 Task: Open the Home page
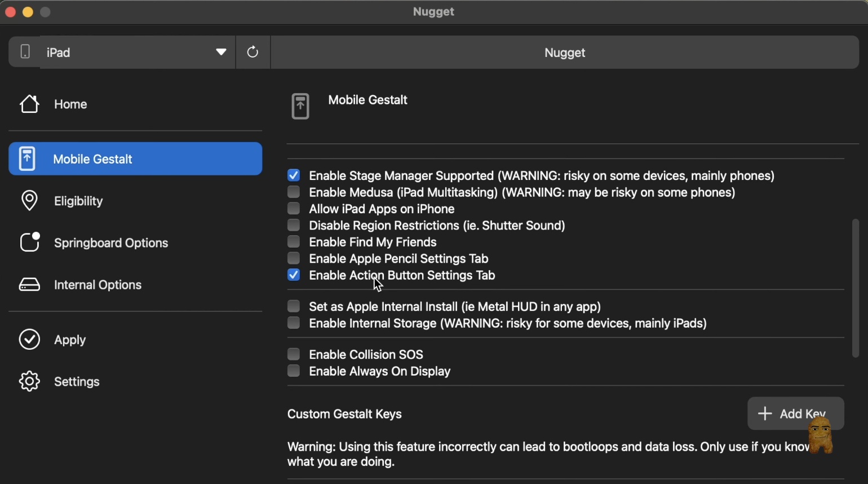[135, 104]
